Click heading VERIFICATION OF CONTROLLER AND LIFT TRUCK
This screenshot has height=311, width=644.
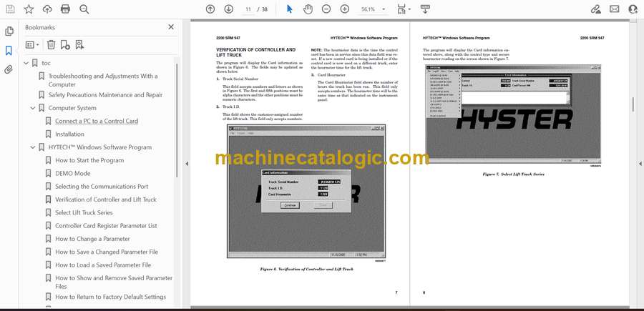click(255, 52)
